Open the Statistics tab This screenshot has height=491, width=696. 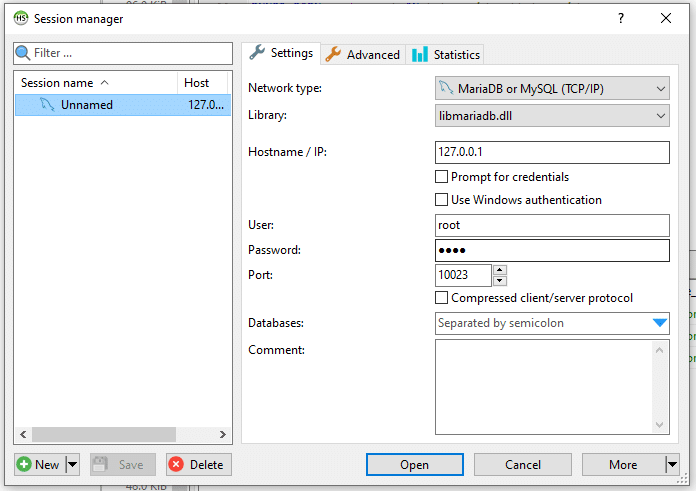445,55
